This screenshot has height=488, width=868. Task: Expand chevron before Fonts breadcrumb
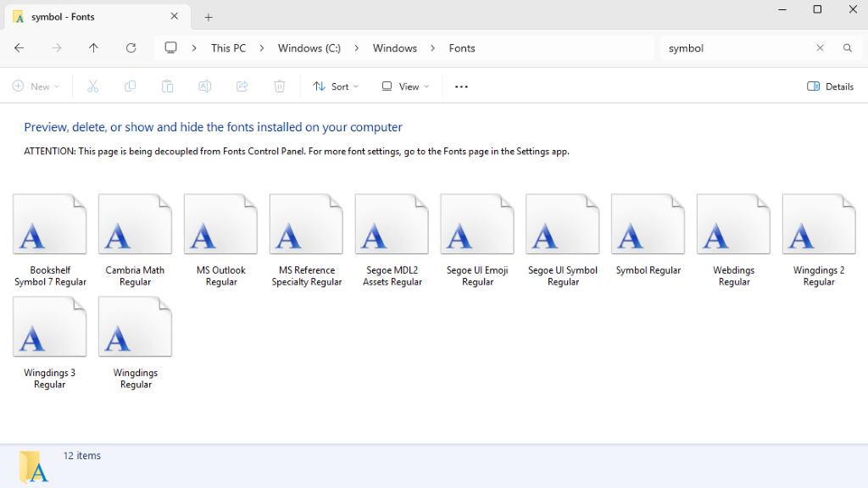pyautogui.click(x=433, y=48)
